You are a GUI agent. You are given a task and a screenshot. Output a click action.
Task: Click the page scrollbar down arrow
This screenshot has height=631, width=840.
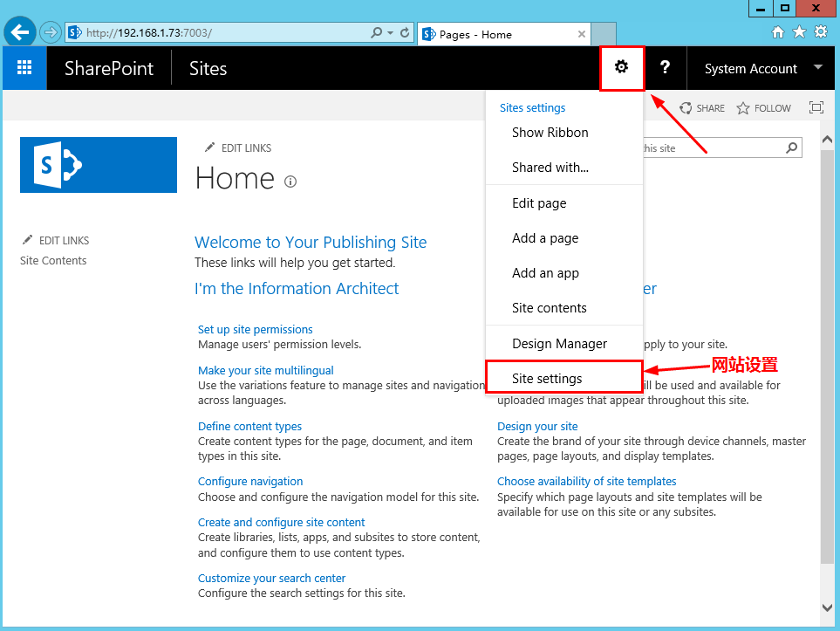click(827, 607)
